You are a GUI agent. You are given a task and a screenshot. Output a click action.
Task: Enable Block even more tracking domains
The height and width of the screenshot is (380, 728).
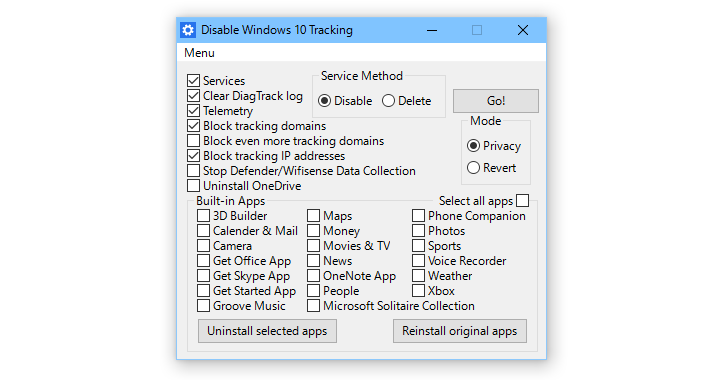pos(194,140)
